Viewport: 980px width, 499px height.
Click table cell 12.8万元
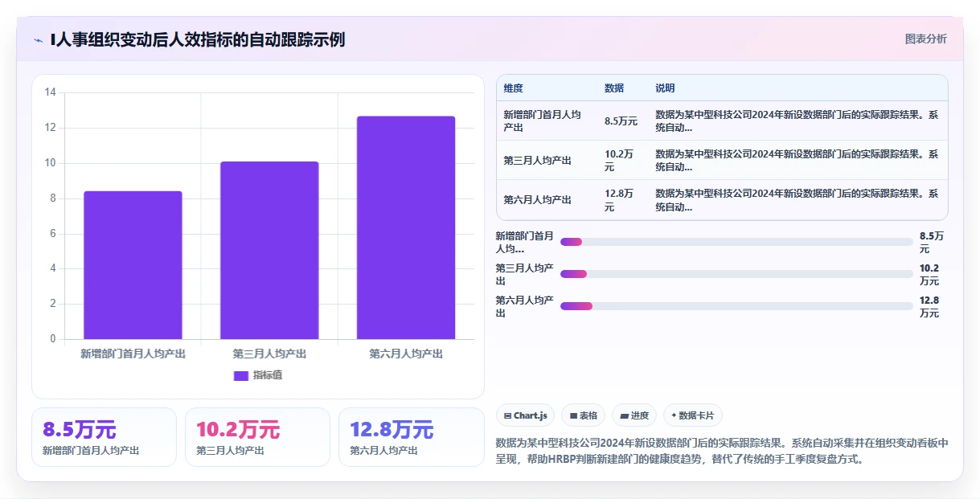619,200
